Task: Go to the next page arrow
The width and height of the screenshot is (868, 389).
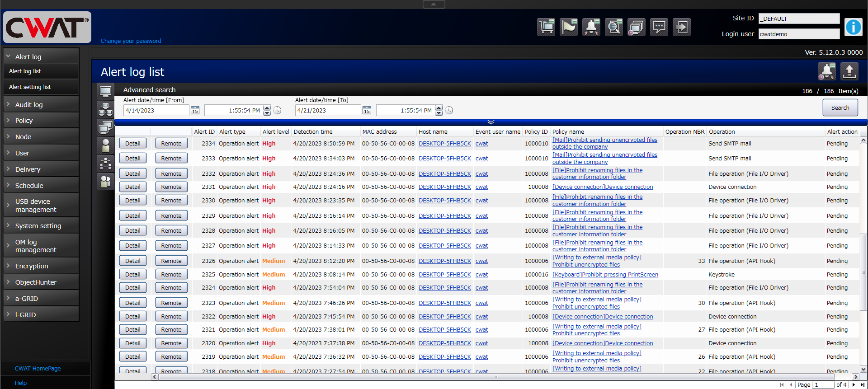Action: [854, 384]
